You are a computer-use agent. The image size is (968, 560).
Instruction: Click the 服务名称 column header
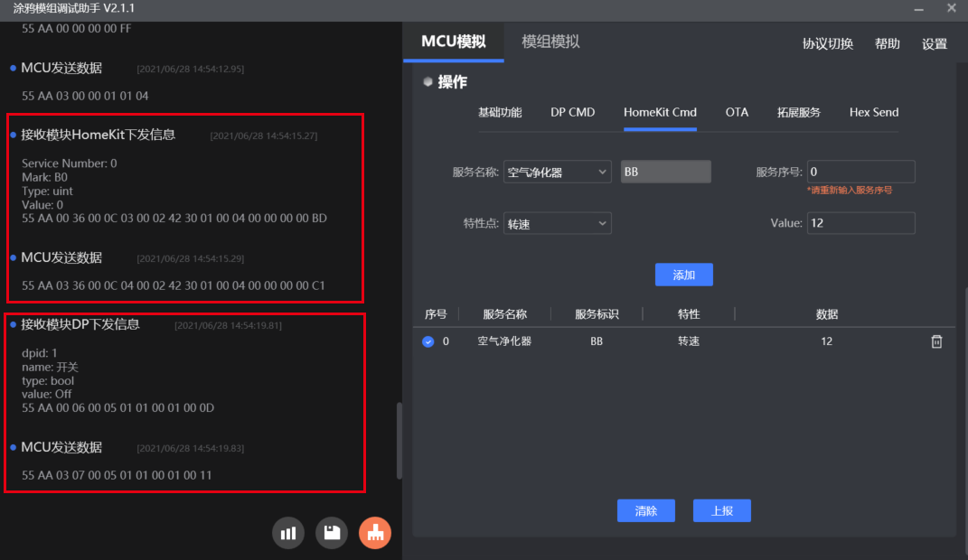pos(504,314)
